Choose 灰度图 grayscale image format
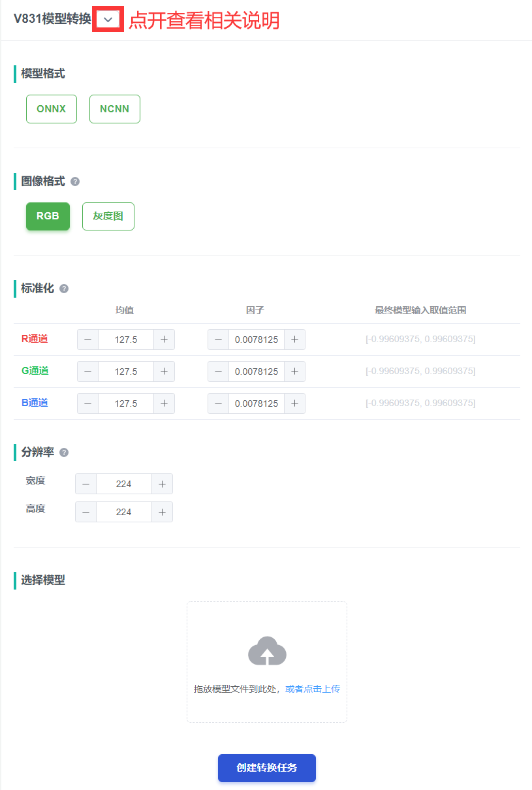Image resolution: width=532 pixels, height=790 pixels. 108,216
